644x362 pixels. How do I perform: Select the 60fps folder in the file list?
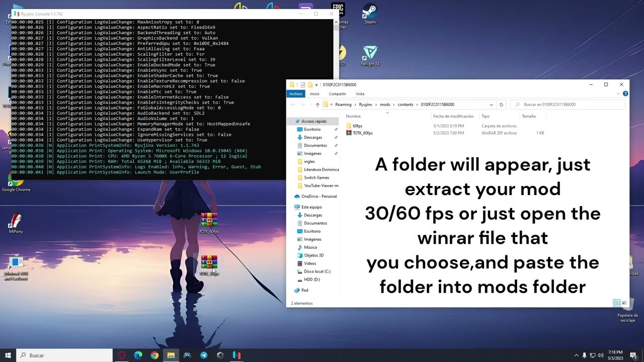(x=357, y=126)
